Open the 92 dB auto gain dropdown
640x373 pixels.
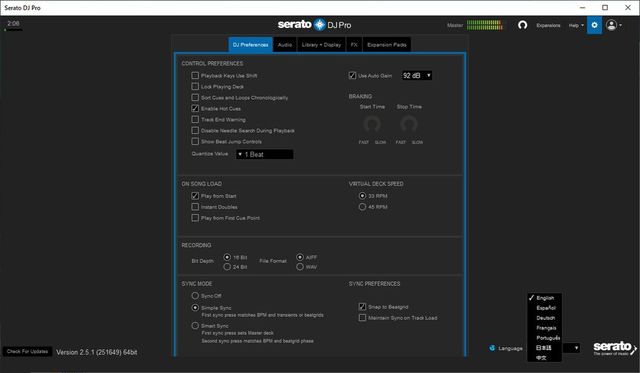[417, 75]
